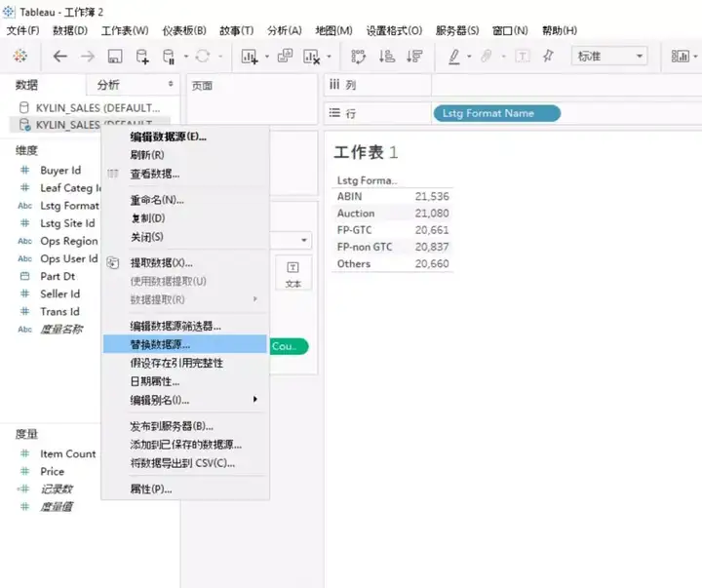Open the 设置格式(O) menu
The width and height of the screenshot is (702, 588).
coord(394,30)
